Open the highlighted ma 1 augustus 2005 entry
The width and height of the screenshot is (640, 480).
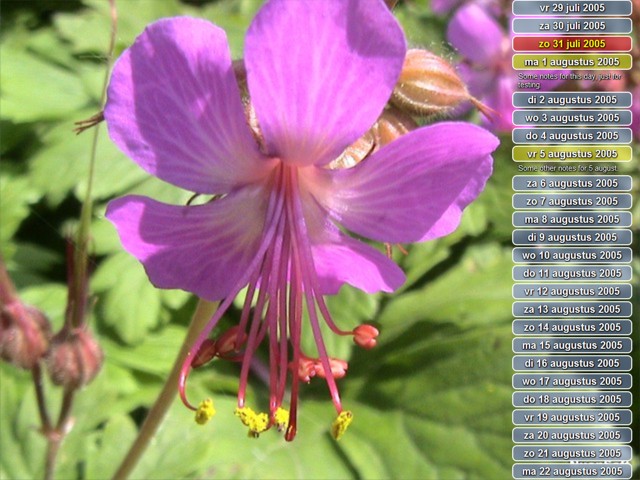[x=572, y=62]
